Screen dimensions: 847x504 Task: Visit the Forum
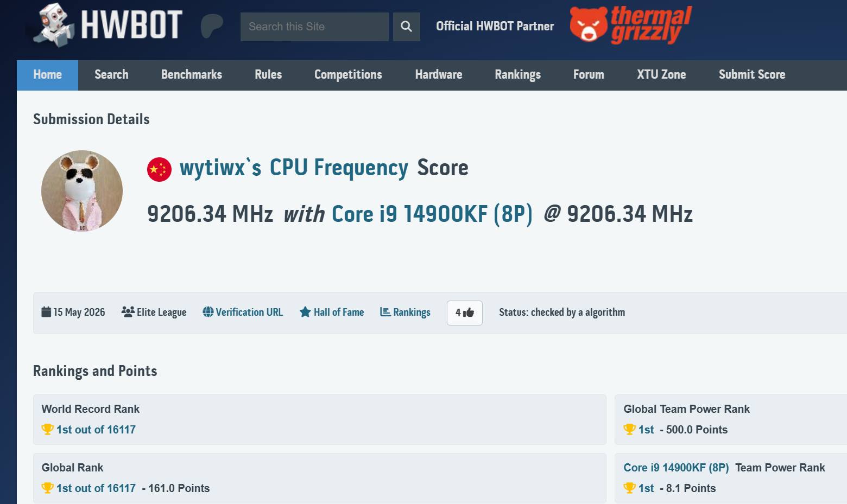(589, 75)
